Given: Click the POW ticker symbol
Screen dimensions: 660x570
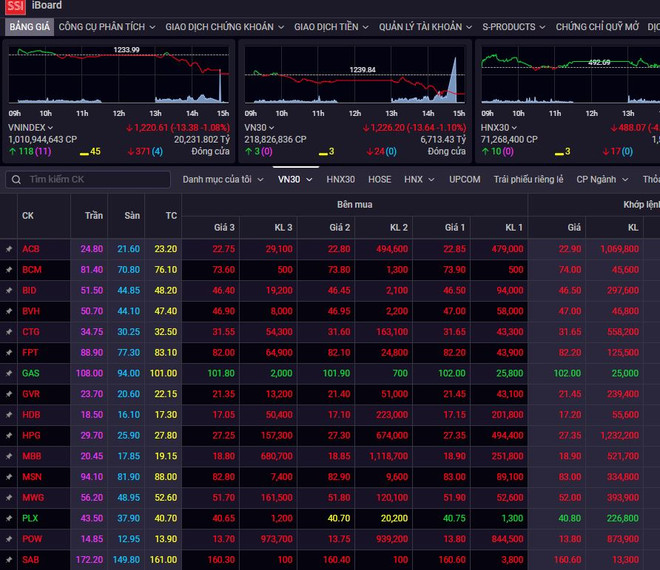Looking at the screenshot, I should (x=32, y=539).
